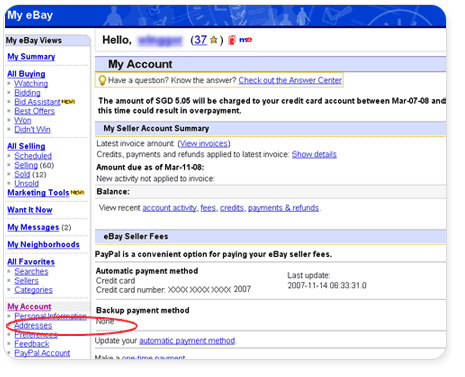The width and height of the screenshot is (465, 377).
Task: Open the recent fees link
Action: point(208,208)
